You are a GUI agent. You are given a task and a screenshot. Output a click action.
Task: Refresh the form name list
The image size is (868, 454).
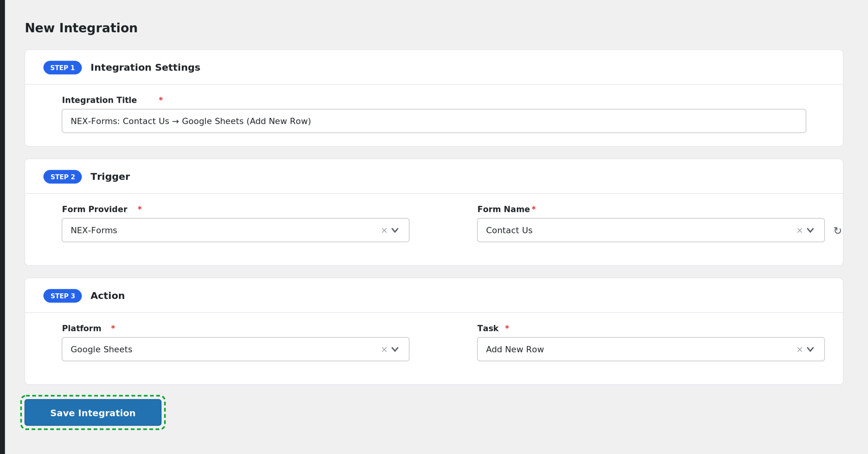point(837,231)
